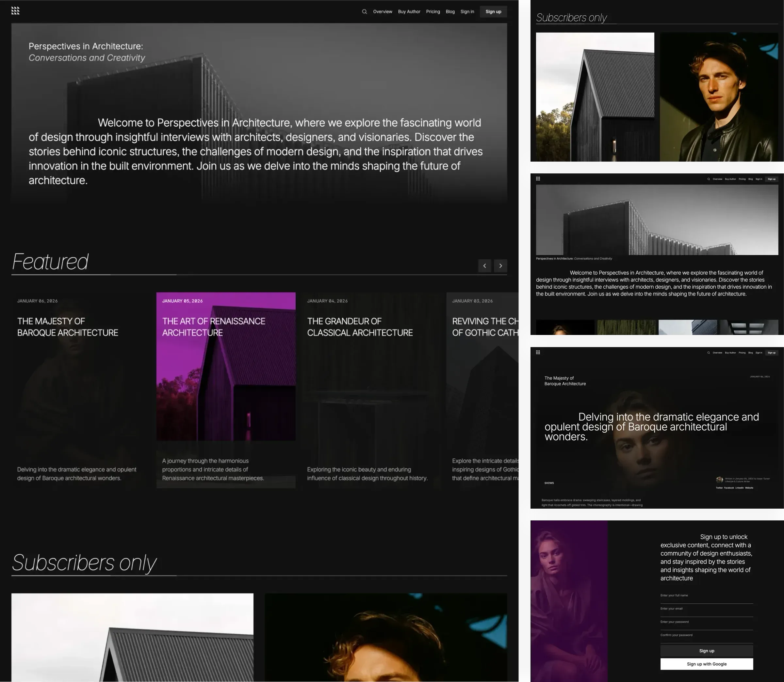Open Pricing in main navigation
784x682 pixels.
pyautogui.click(x=433, y=11)
